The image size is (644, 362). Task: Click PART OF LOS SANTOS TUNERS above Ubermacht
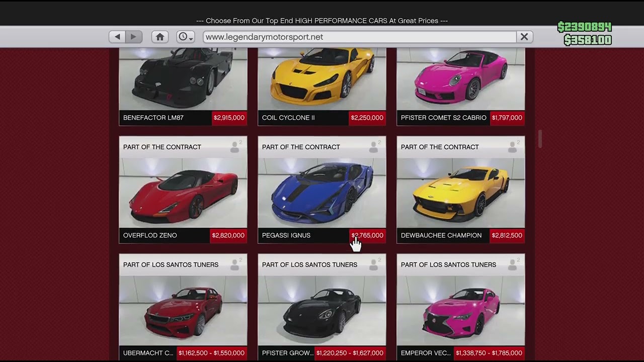point(171,264)
